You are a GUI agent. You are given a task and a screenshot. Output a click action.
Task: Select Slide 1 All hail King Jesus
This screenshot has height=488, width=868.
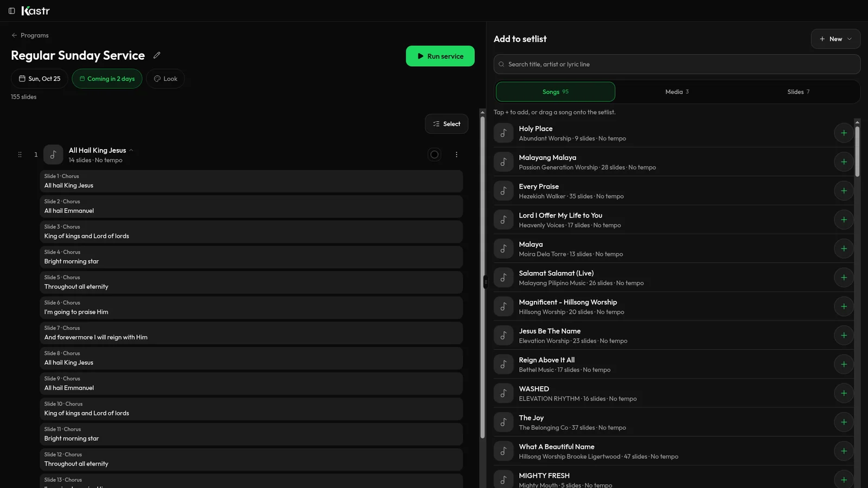click(251, 181)
